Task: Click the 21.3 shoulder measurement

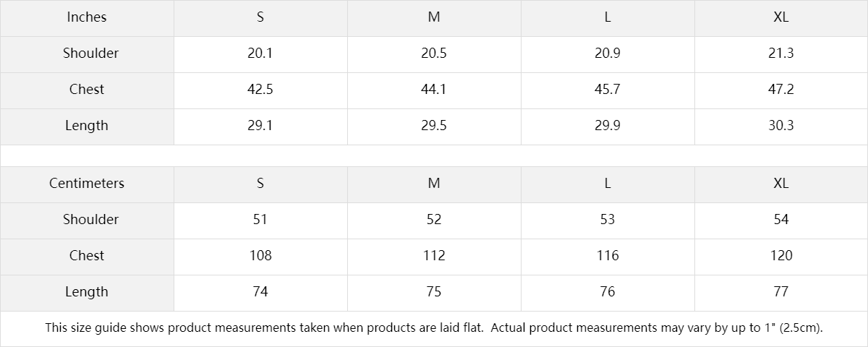Action: [x=780, y=53]
